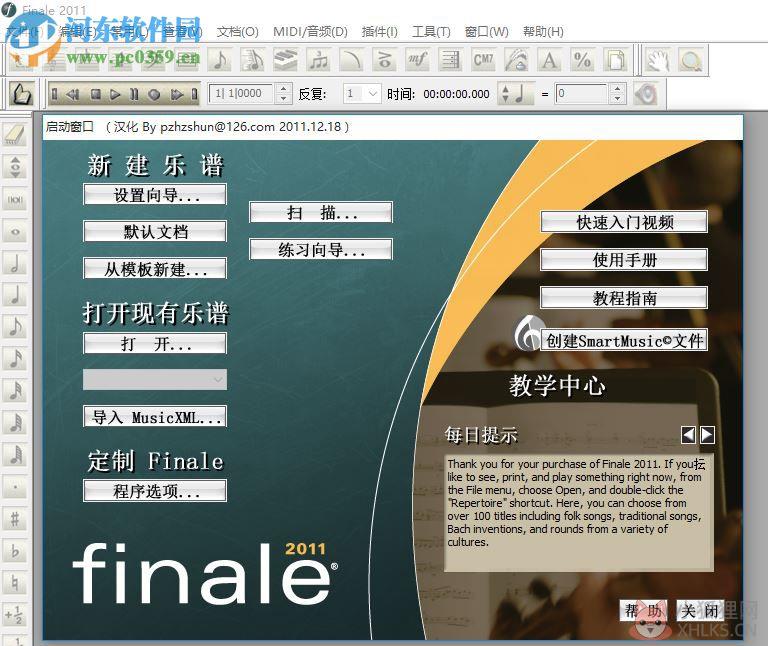768x646 pixels.
Task: Open the 工具(T) menu
Action: (431, 32)
